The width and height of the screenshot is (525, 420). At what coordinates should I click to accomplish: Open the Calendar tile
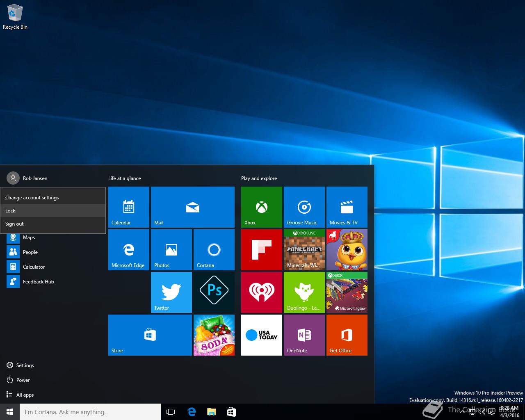[129, 207]
